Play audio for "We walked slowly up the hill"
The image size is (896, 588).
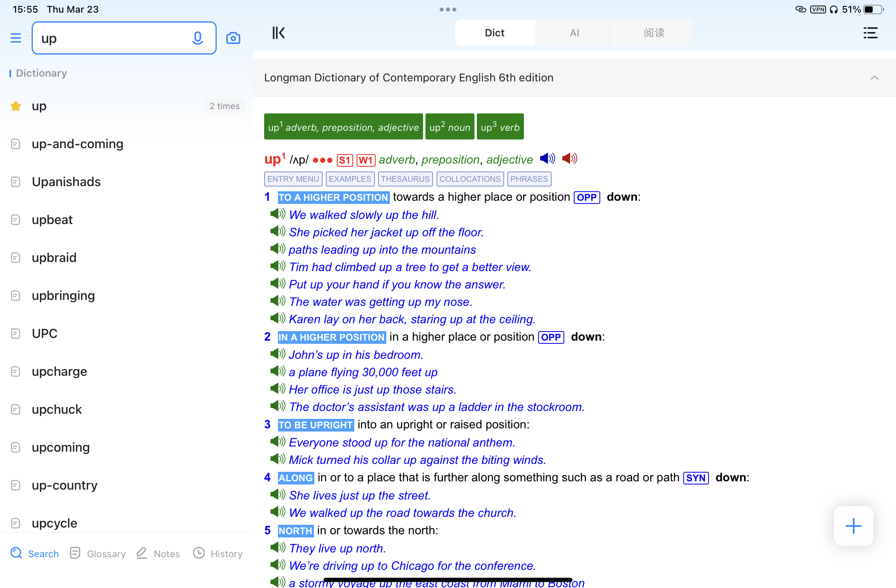tap(278, 215)
